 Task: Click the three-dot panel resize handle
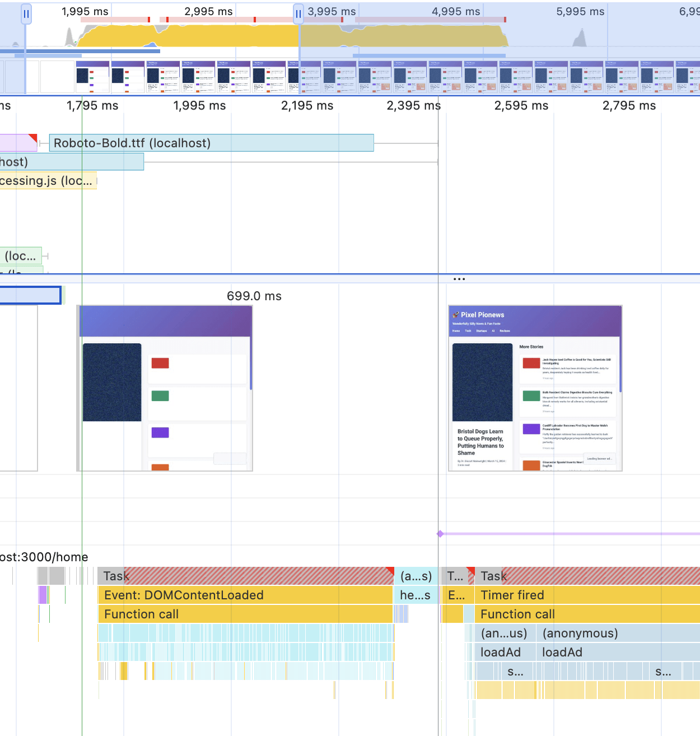click(459, 279)
